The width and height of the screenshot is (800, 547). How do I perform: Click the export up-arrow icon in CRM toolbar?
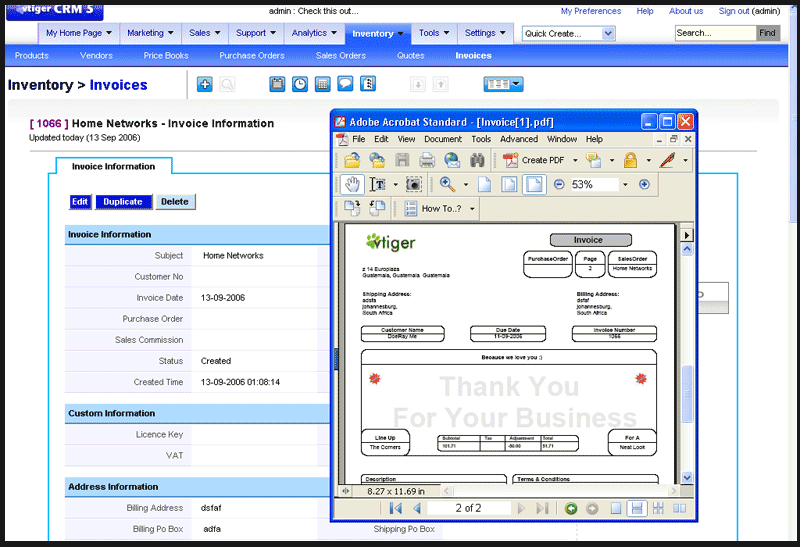pos(441,84)
